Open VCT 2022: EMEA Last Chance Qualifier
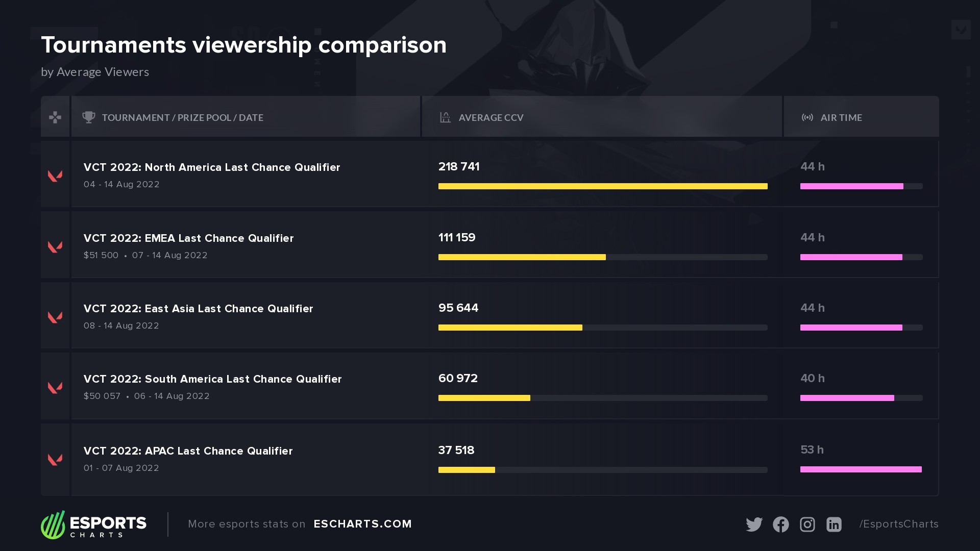 (x=188, y=238)
